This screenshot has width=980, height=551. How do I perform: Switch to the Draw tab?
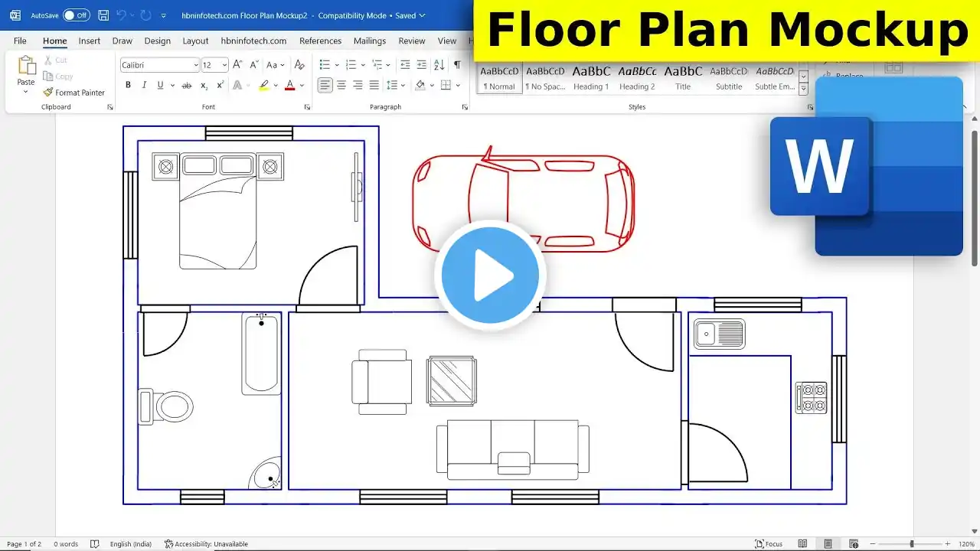122,41
